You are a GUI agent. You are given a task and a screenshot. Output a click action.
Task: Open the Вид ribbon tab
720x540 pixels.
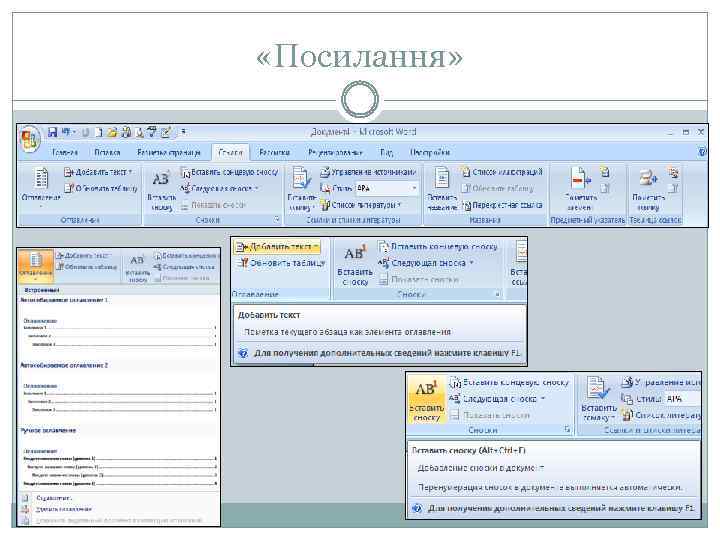[x=386, y=152]
